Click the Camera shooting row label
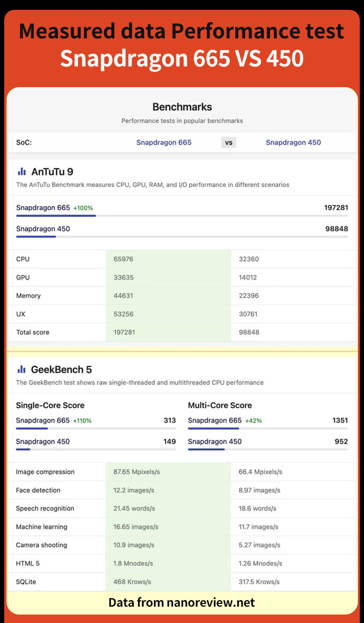This screenshot has height=623, width=364. 42,545
